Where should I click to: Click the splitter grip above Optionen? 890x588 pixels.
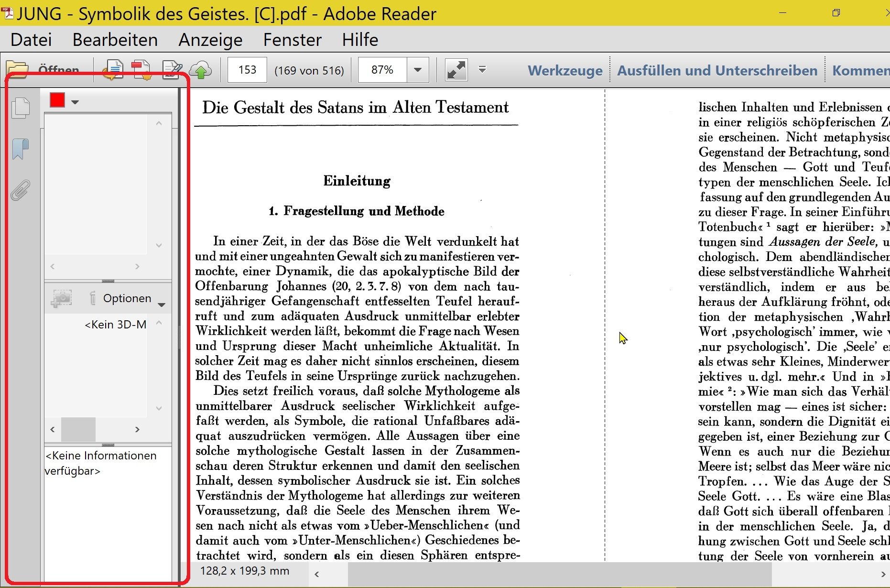coord(108,281)
